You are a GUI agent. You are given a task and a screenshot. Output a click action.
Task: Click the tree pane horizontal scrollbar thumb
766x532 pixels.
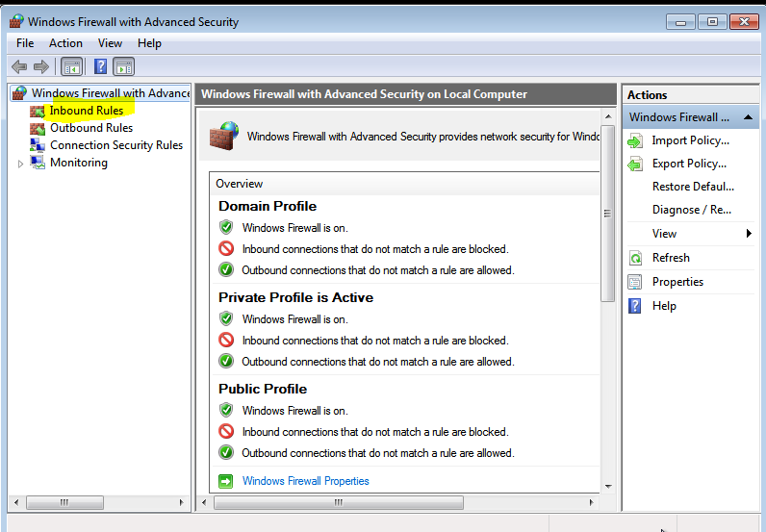pyautogui.click(x=64, y=502)
